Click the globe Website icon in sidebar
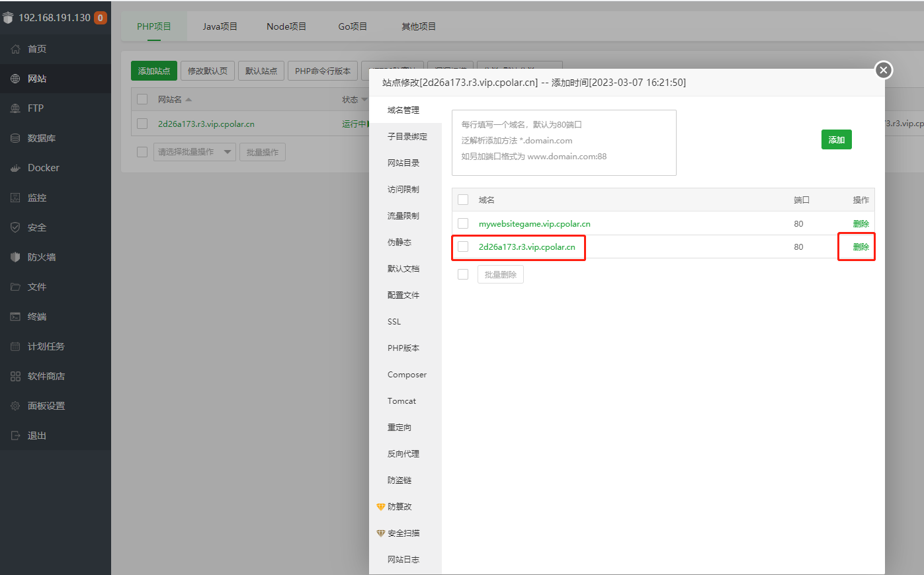The height and width of the screenshot is (575, 924). [x=15, y=79]
